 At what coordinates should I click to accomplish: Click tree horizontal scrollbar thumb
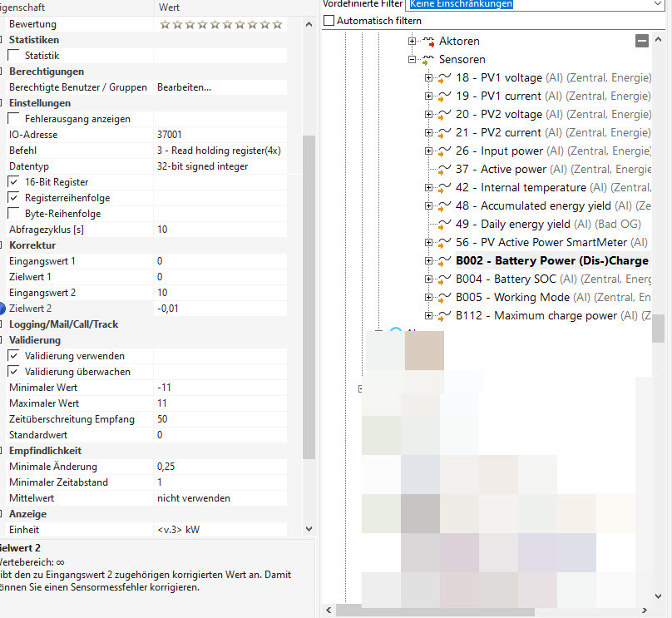coord(435,611)
